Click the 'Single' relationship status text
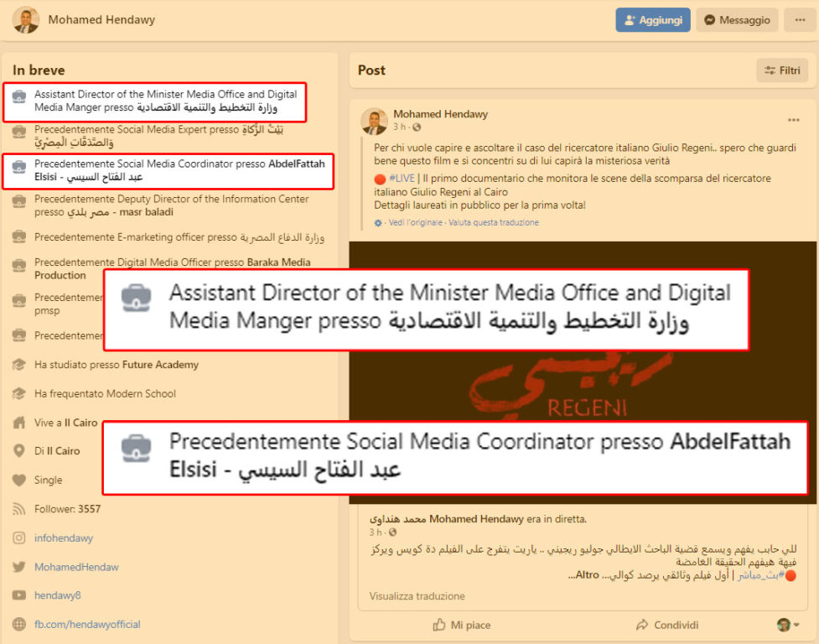819x644 pixels. point(48,480)
